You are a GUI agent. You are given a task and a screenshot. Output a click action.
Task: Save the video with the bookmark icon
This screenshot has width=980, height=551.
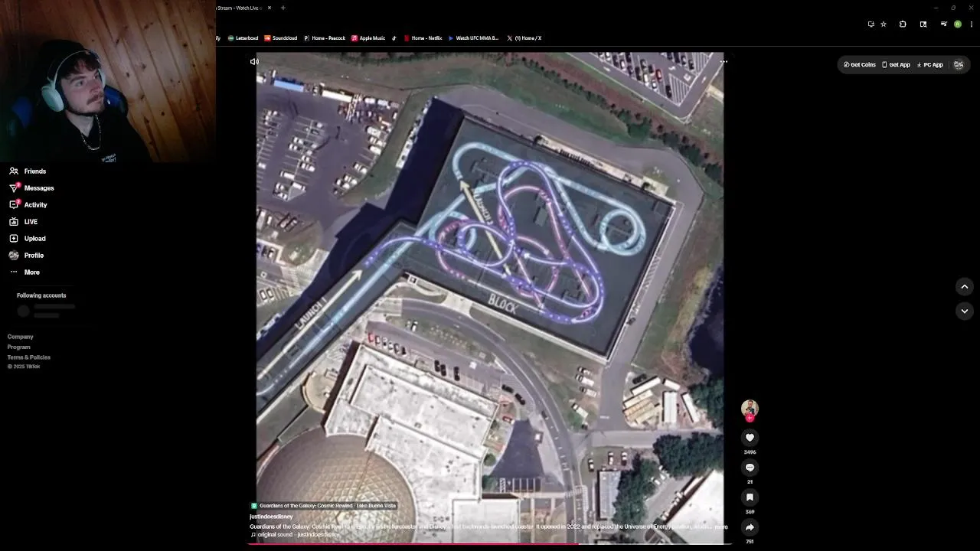750,497
